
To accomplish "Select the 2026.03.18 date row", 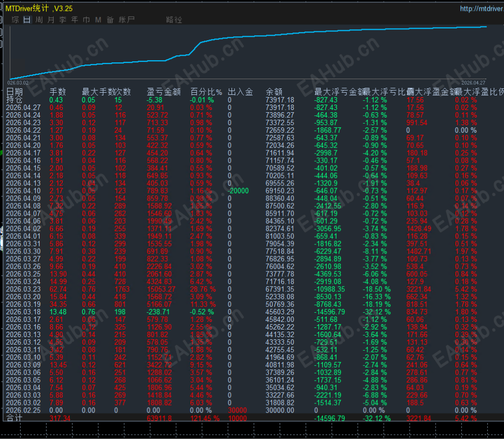I will pos(24,311).
